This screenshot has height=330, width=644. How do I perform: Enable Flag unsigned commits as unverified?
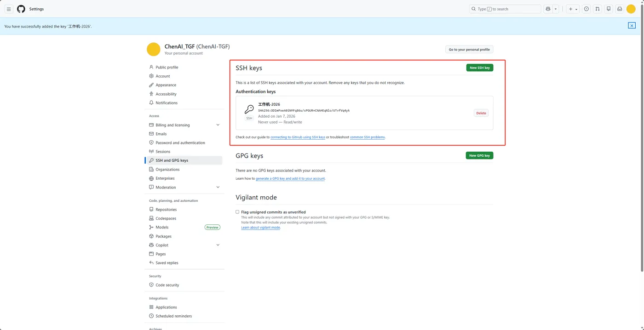coord(237,212)
